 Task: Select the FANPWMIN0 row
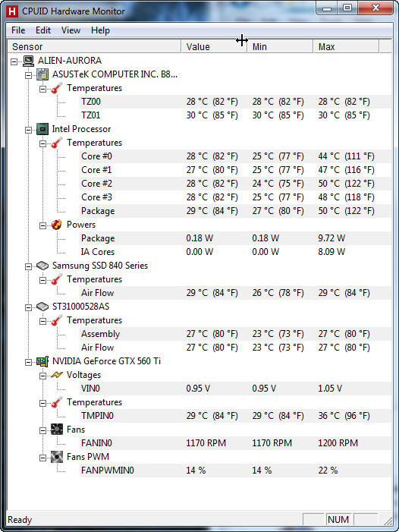coord(235,471)
